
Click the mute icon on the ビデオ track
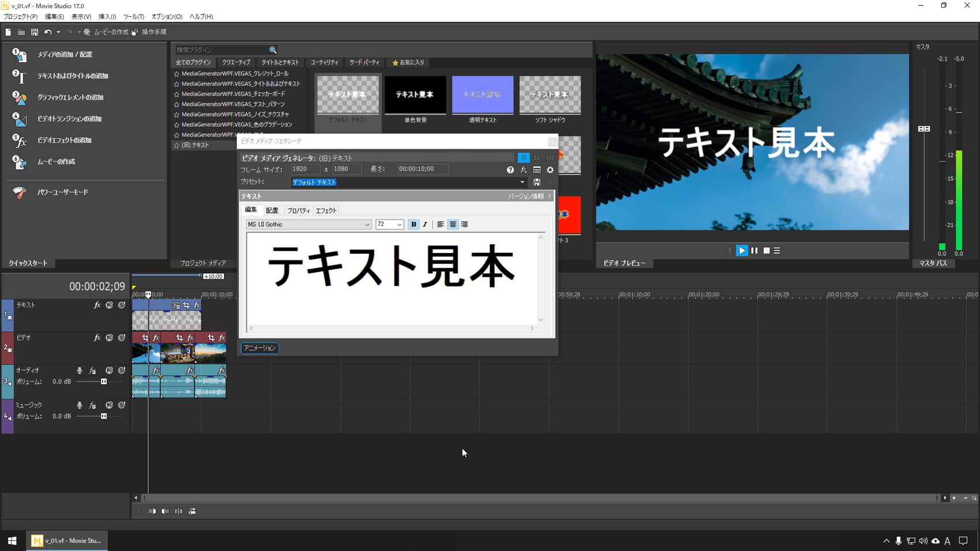110,338
